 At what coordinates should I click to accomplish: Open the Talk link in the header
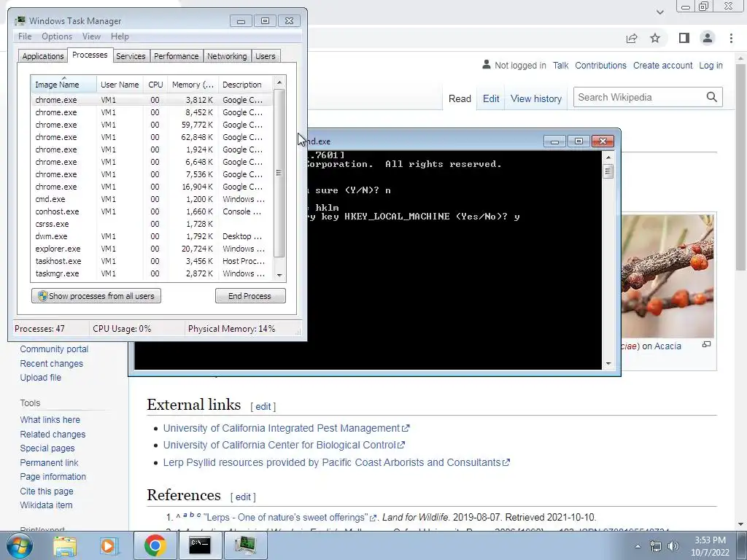click(560, 65)
